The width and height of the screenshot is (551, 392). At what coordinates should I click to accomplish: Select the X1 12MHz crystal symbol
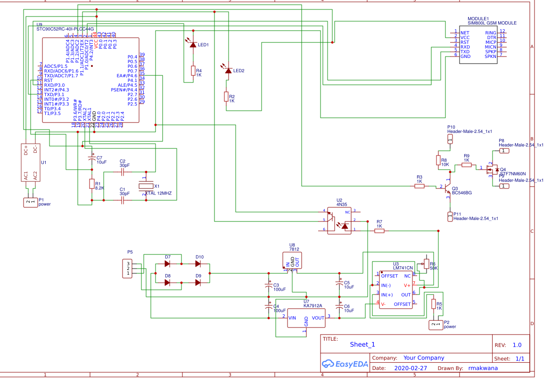tap(146, 186)
